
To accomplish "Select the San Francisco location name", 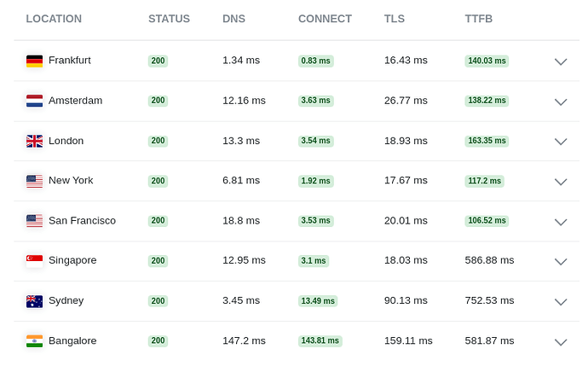I will [82, 221].
